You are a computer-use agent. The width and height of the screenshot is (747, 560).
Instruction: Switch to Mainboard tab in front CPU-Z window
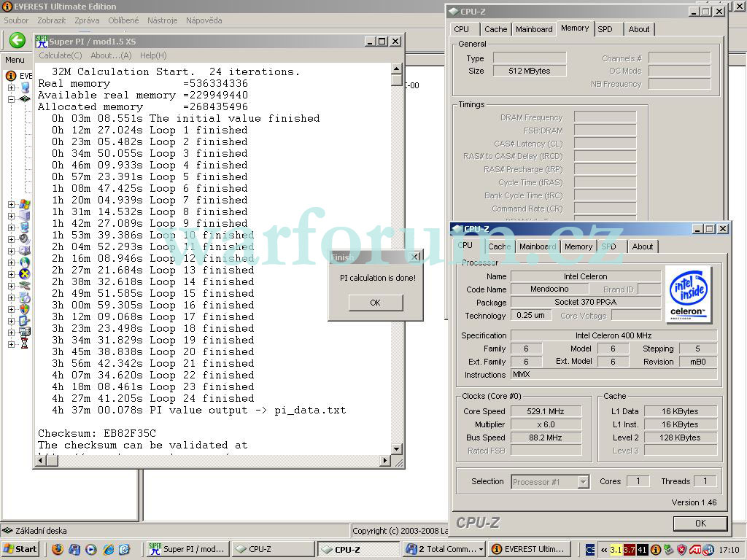(x=538, y=246)
